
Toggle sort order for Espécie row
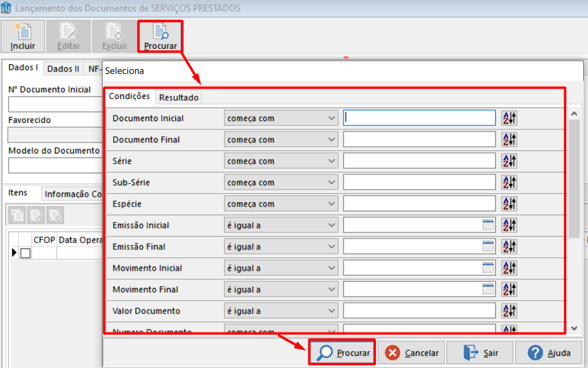509,204
